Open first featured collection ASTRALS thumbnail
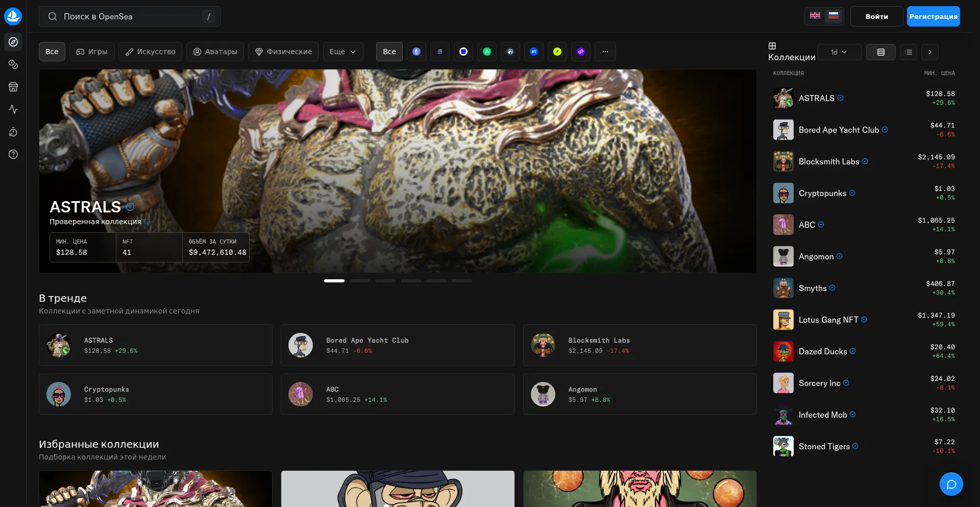 [156, 489]
